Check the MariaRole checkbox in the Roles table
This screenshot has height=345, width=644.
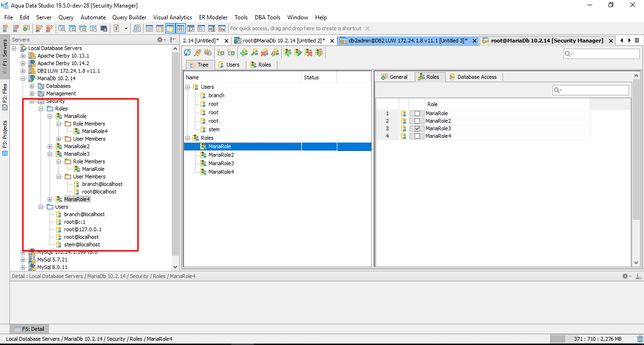point(417,113)
